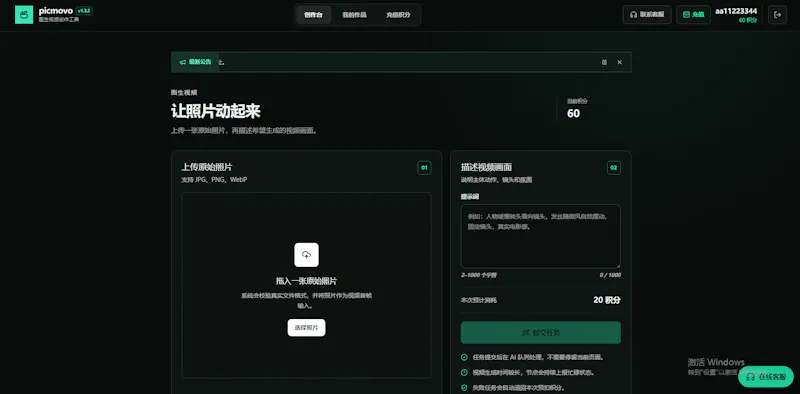The width and height of the screenshot is (800, 394).
Task: Click the 让照片动起来 heading
Action: [216, 111]
